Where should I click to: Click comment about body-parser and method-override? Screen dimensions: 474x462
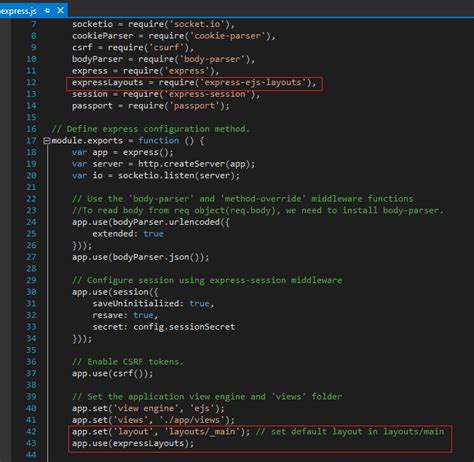[x=243, y=199]
